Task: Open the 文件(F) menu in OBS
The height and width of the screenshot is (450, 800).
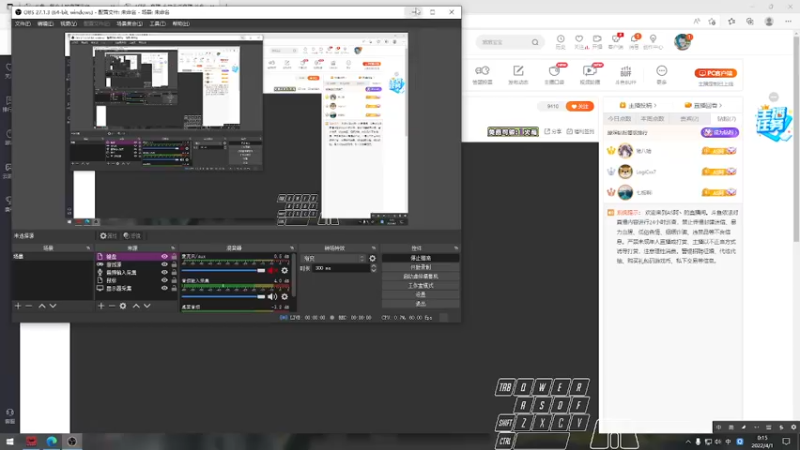Action: (x=22, y=23)
